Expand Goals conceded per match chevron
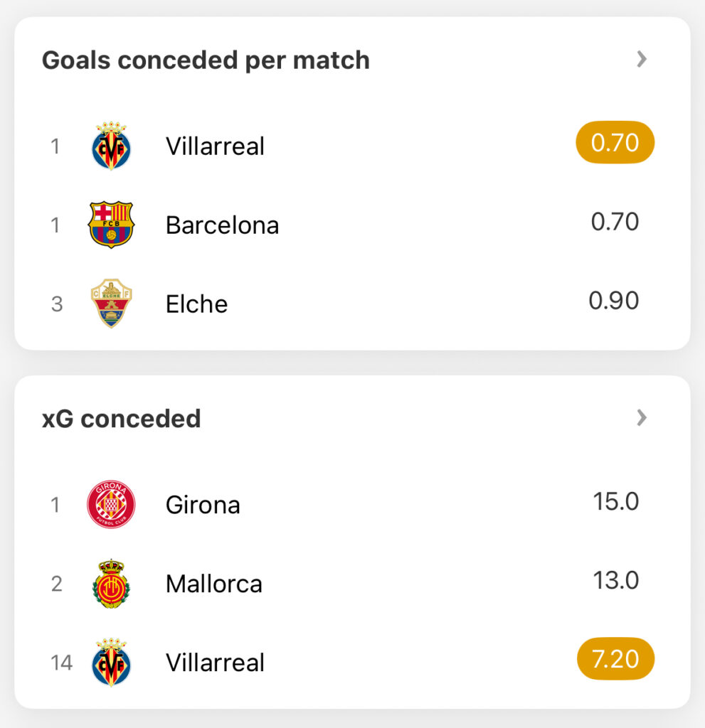 click(642, 59)
